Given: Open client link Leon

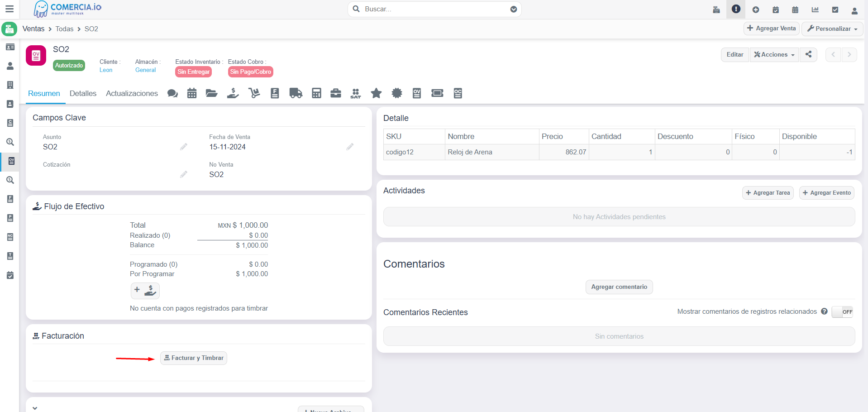Looking at the screenshot, I should click(x=106, y=70).
